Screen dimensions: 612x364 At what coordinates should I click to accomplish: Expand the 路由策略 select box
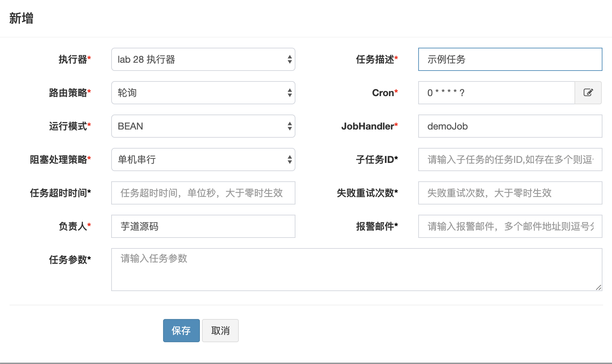(x=203, y=93)
